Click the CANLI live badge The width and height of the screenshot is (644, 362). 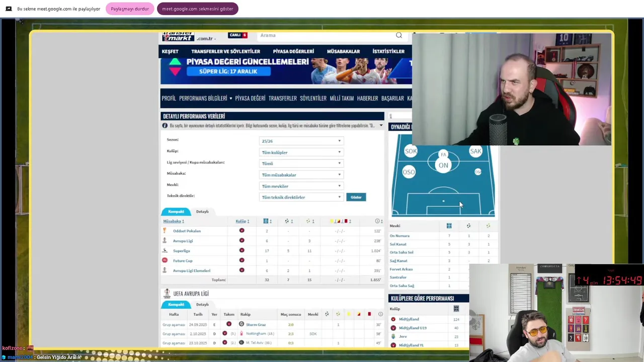[237, 35]
